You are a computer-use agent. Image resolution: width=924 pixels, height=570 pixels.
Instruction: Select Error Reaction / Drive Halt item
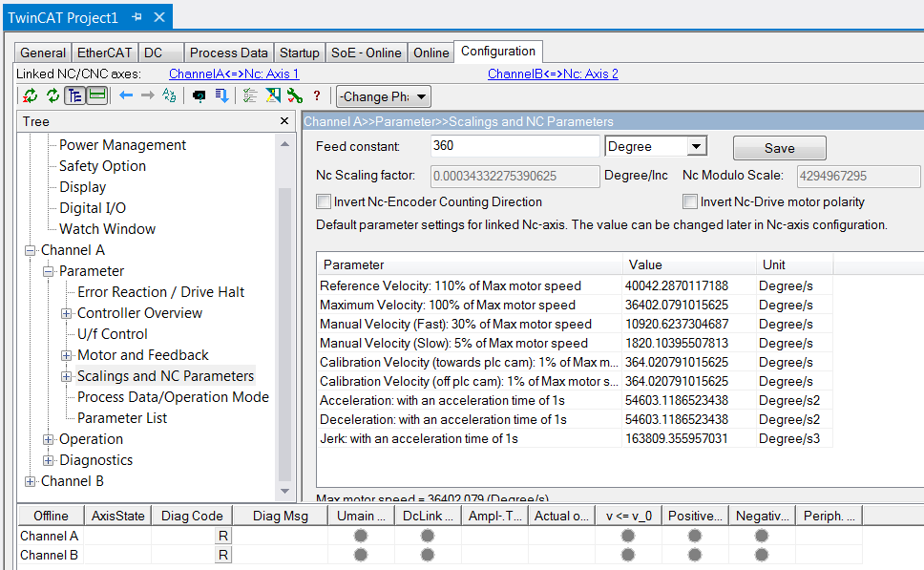coord(161,292)
